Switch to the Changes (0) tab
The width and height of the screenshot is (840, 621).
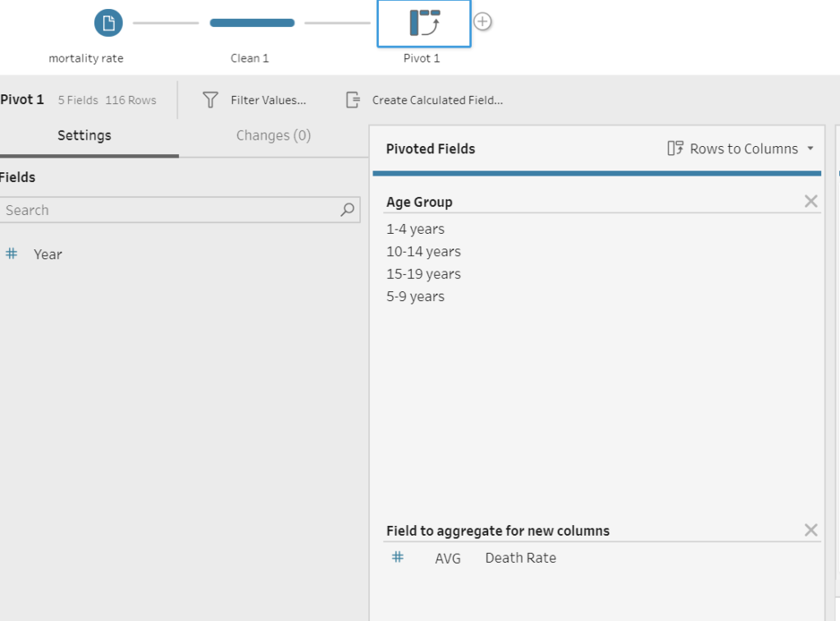(273, 135)
